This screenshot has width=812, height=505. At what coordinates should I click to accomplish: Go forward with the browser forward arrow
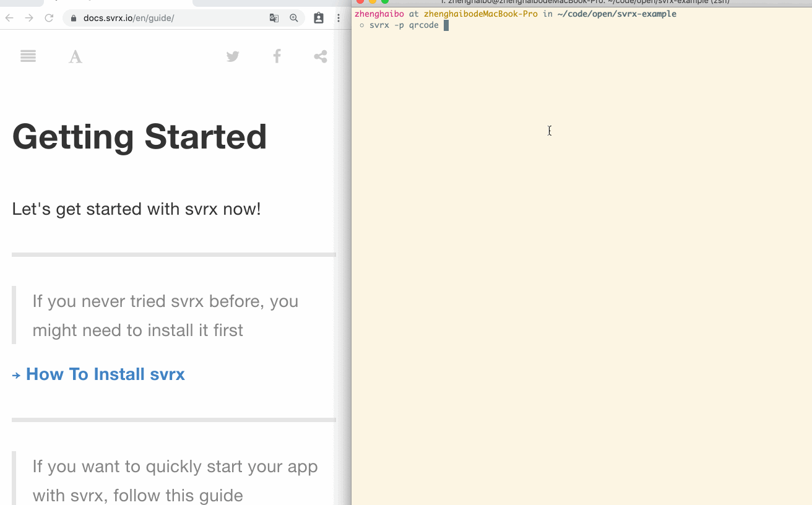[29, 18]
